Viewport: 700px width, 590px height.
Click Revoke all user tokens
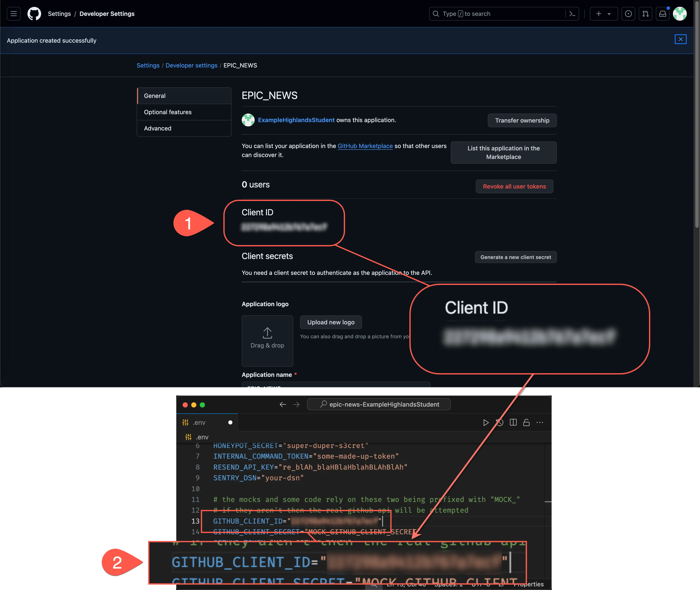514,186
